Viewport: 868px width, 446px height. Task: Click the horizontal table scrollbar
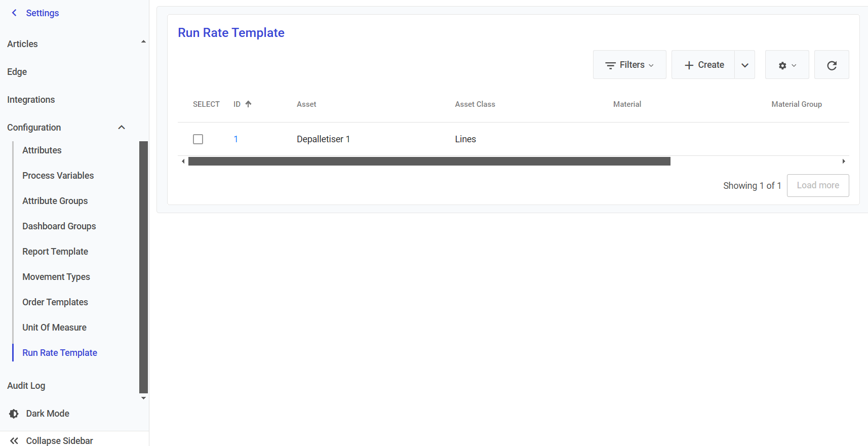coord(429,161)
